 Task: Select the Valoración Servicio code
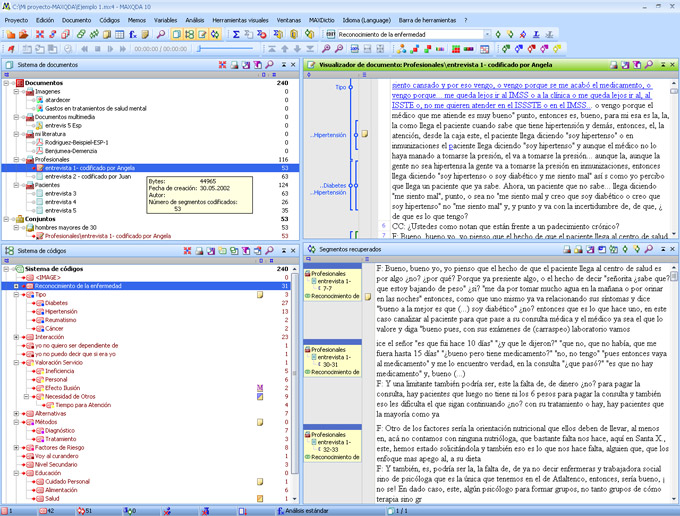click(x=59, y=363)
